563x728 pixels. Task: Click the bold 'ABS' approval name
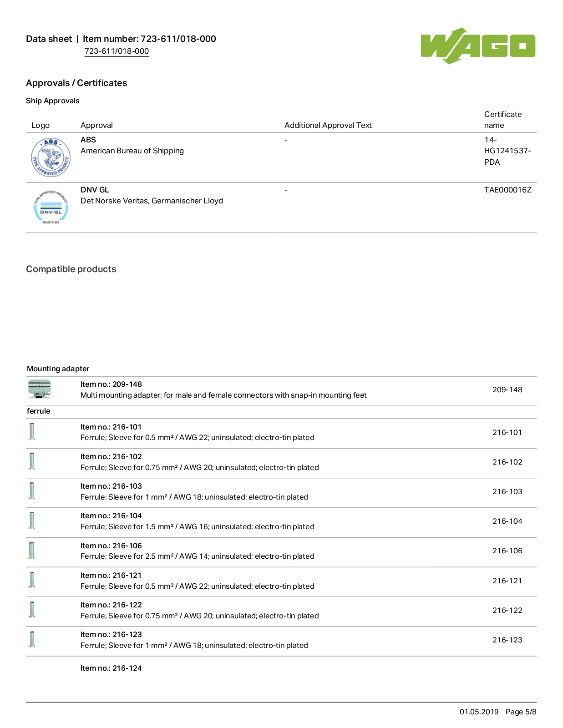tap(88, 140)
